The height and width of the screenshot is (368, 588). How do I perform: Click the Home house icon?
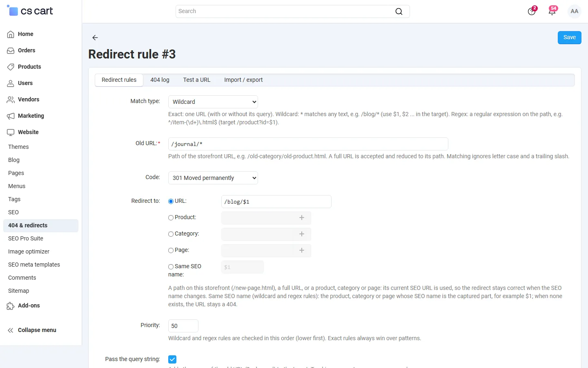pos(11,34)
